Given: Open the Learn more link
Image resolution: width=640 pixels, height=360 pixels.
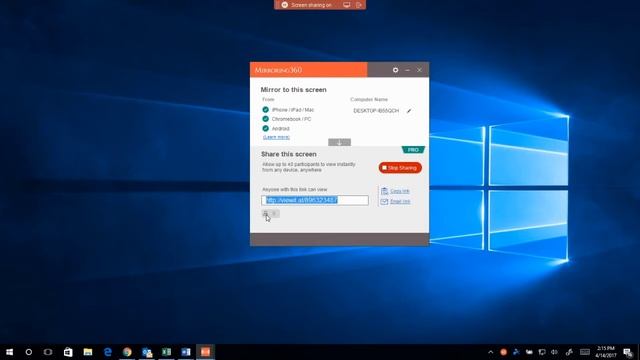Looking at the screenshot, I should (276, 137).
